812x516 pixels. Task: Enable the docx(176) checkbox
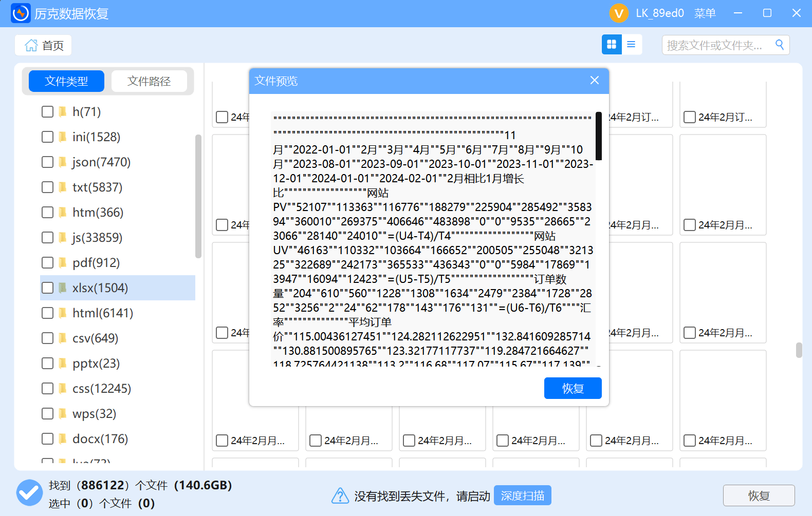47,439
